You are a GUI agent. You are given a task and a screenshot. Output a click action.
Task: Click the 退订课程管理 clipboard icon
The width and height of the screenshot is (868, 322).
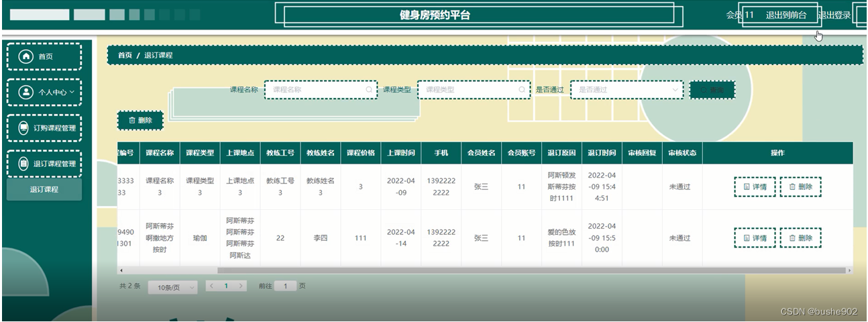tap(23, 164)
